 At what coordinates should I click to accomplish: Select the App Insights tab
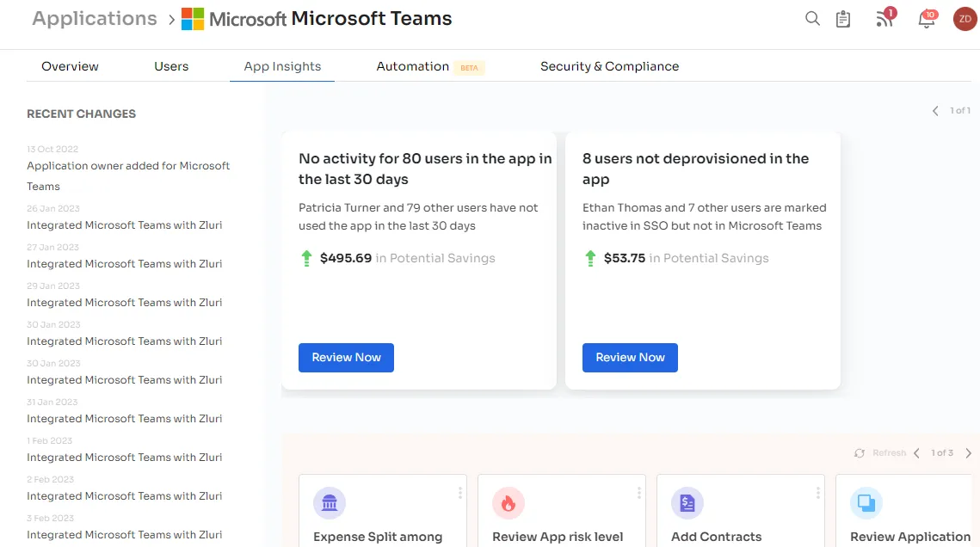click(x=282, y=66)
